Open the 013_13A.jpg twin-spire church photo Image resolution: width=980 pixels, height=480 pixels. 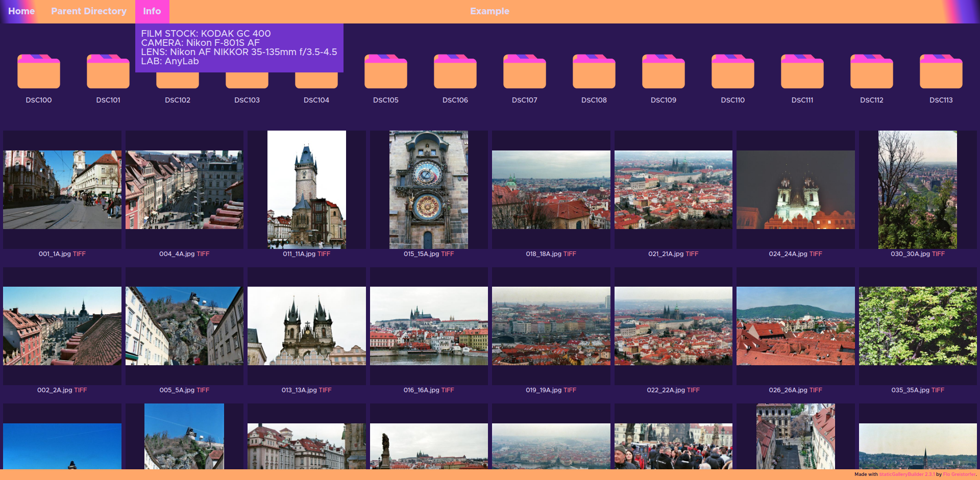click(306, 326)
